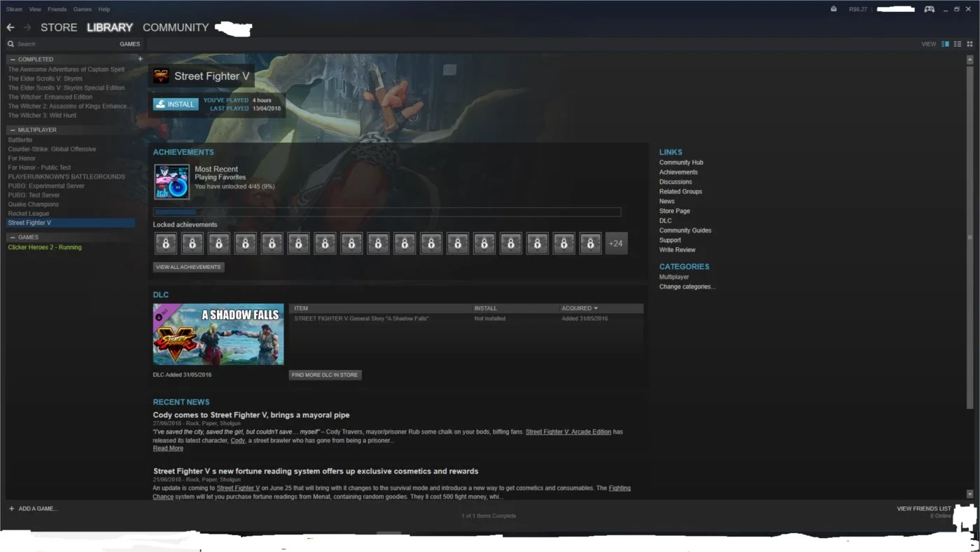Collapse the MULTIPLAYER category
Image resolution: width=980 pixels, height=552 pixels.
(13, 130)
